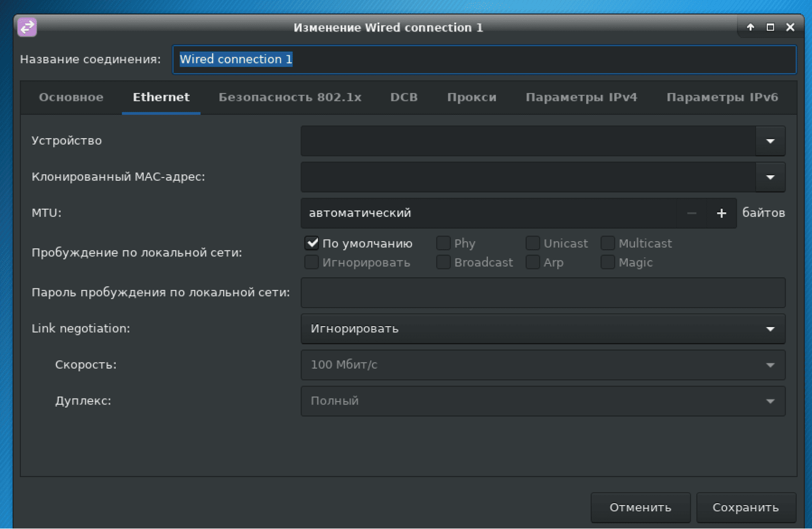
Task: Click the connection name input field
Action: click(484, 59)
